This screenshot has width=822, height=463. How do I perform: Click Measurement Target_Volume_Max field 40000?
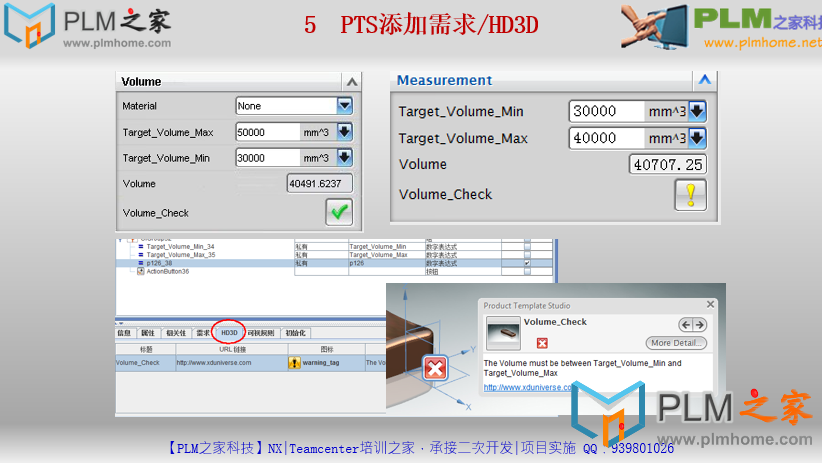[607, 138]
